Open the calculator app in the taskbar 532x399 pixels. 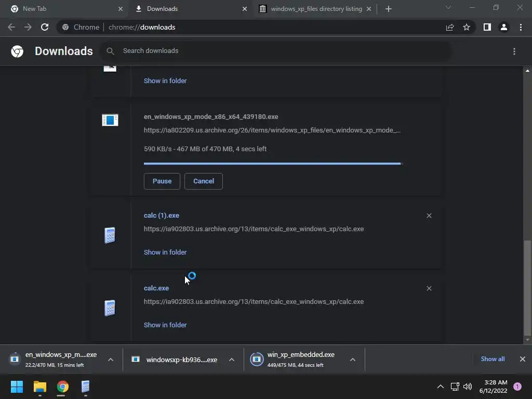[x=86, y=387]
